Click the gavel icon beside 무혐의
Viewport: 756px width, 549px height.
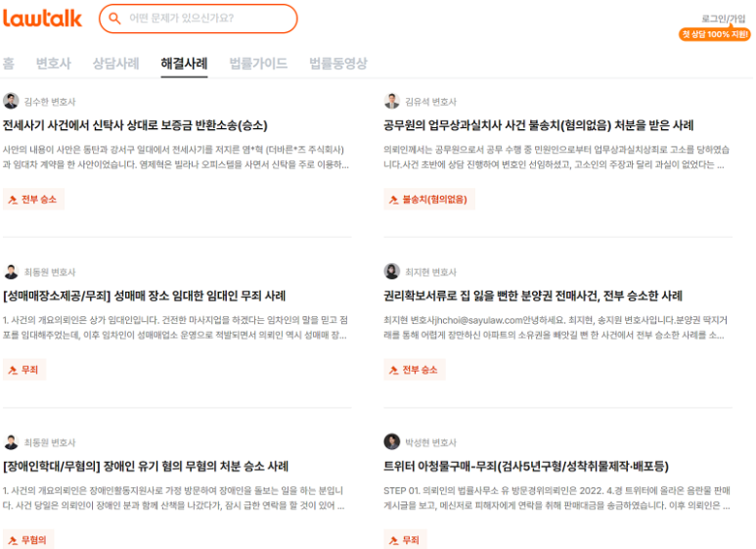point(13,540)
